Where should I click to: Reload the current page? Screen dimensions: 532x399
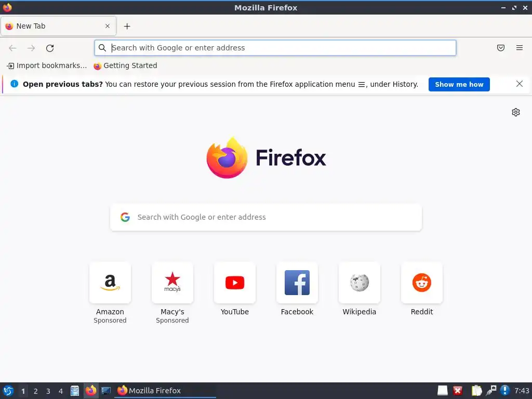50,48
